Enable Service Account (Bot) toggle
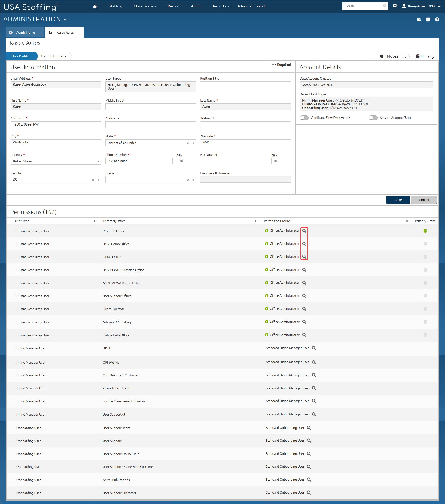This screenshot has height=504, width=445. click(x=373, y=118)
